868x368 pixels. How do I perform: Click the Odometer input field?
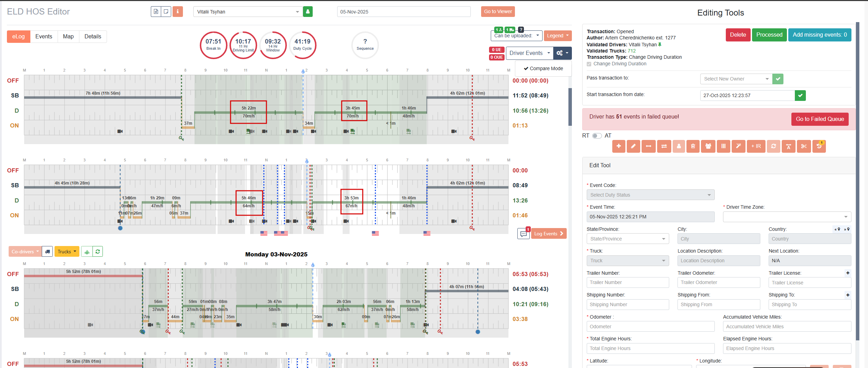click(x=651, y=327)
